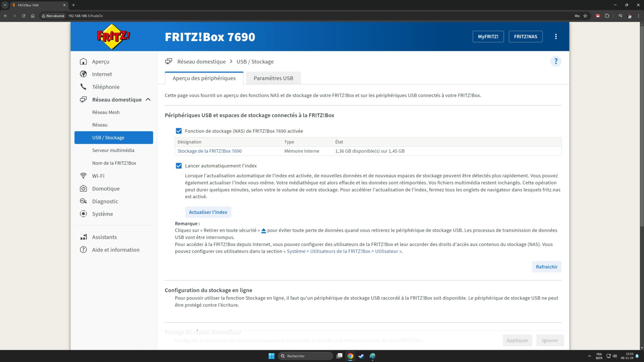644x362 pixels.
Task: Open the taskbar clock and date
Action: [627, 356]
